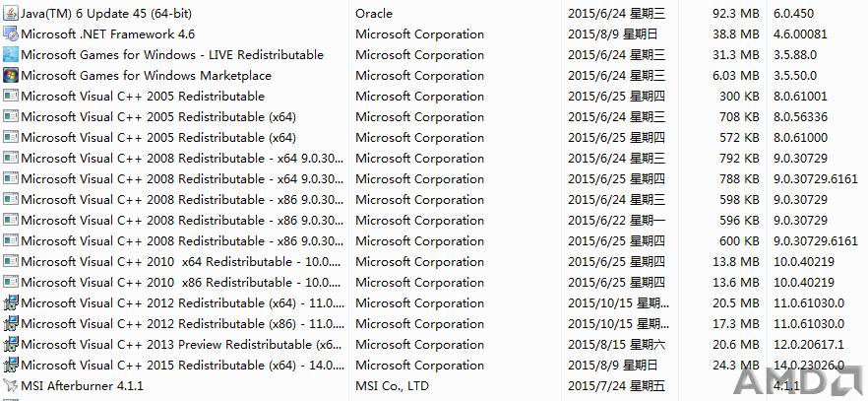Click the 92.3 MB size value
Image resolution: width=868 pixels, height=401 pixels.
736,13
